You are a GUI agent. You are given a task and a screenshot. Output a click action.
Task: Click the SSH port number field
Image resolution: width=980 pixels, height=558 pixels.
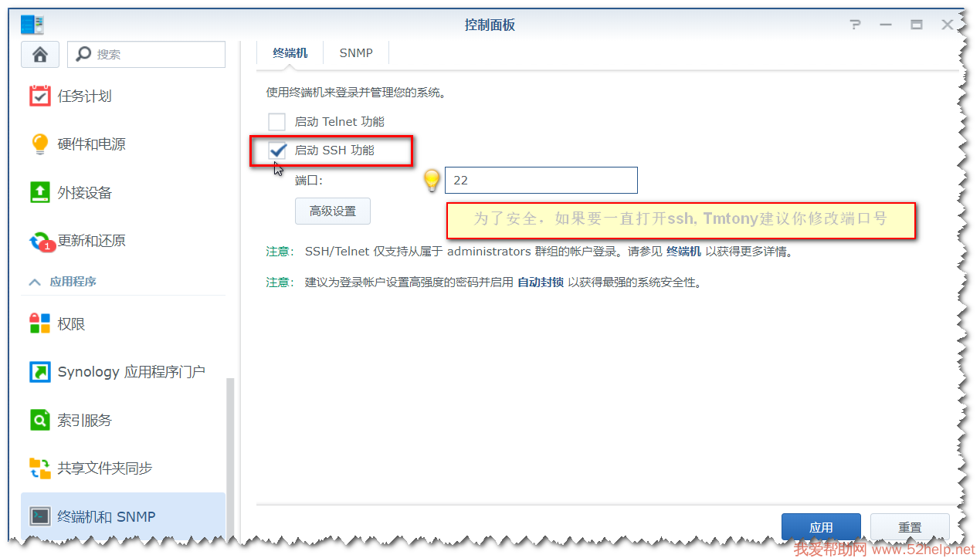541,181
